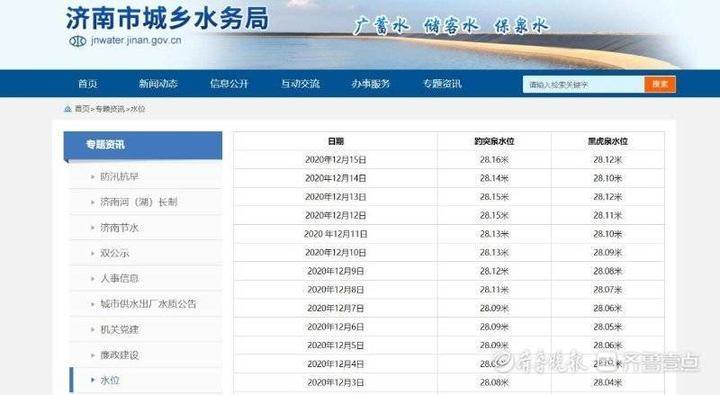Image resolution: width=720 pixels, height=395 pixels.
Task: Open 办事服务 navigation item
Action: pos(371,84)
